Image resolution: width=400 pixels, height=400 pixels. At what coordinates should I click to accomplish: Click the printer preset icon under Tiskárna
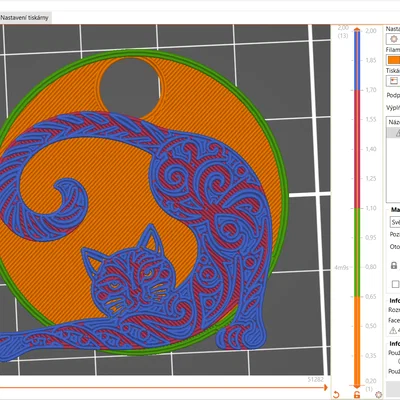tap(393, 81)
